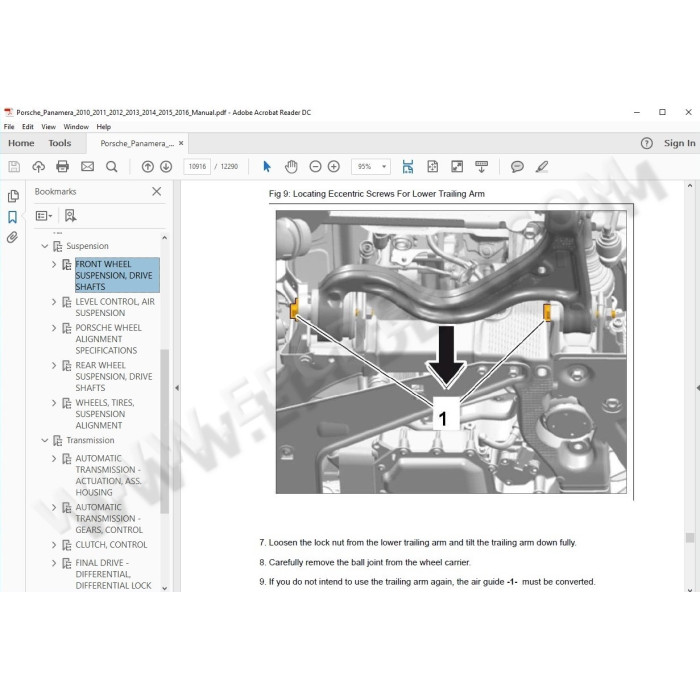Click the Save file toolbar icon
The image size is (700, 700).
(x=14, y=167)
